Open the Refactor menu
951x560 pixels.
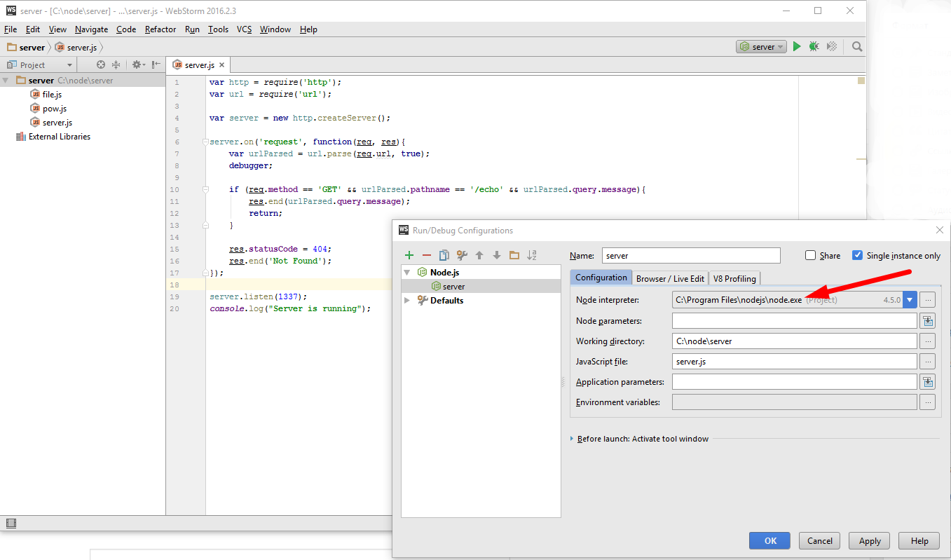pyautogui.click(x=160, y=29)
